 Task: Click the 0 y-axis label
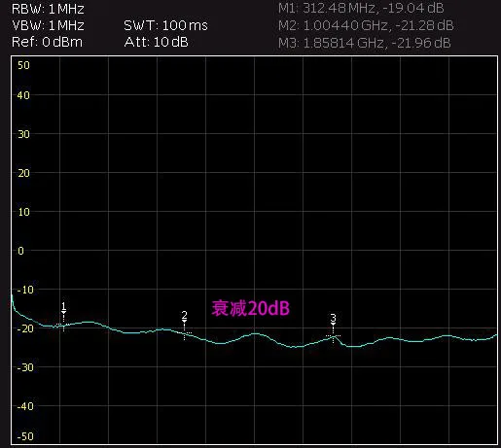(20, 251)
